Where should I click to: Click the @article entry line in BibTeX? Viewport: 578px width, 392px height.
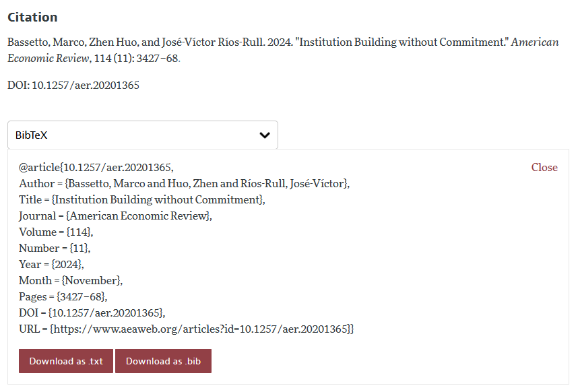coord(96,167)
